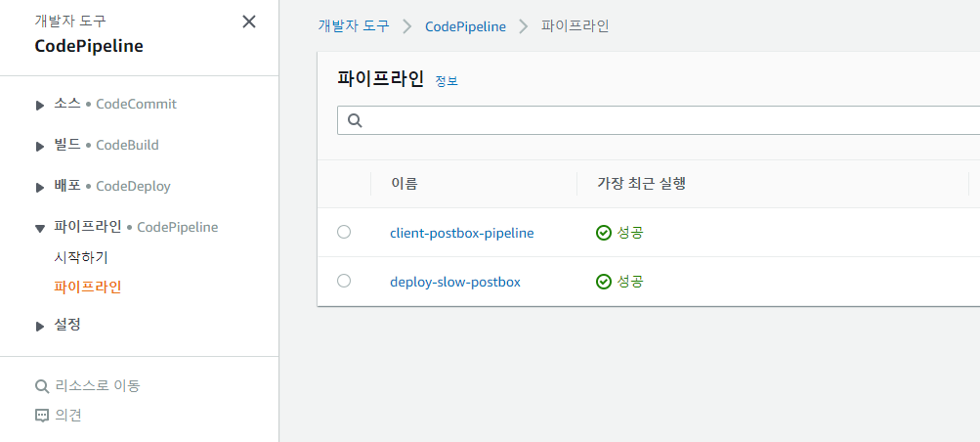The height and width of the screenshot is (442, 980).
Task: Close the CodePipeline side navigation panel
Action: 249,22
